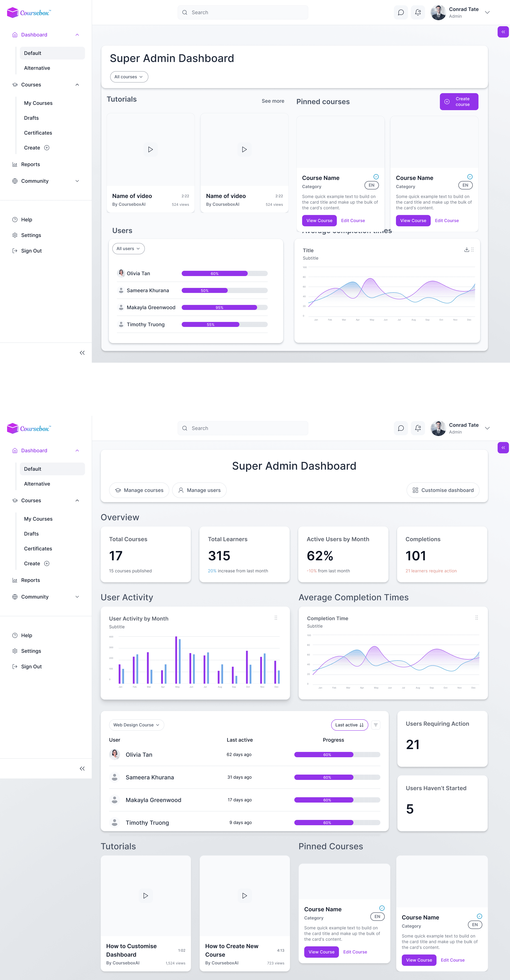Click Olivia Tan's avatar in 62 days ago row
510x980 pixels.
tap(114, 754)
